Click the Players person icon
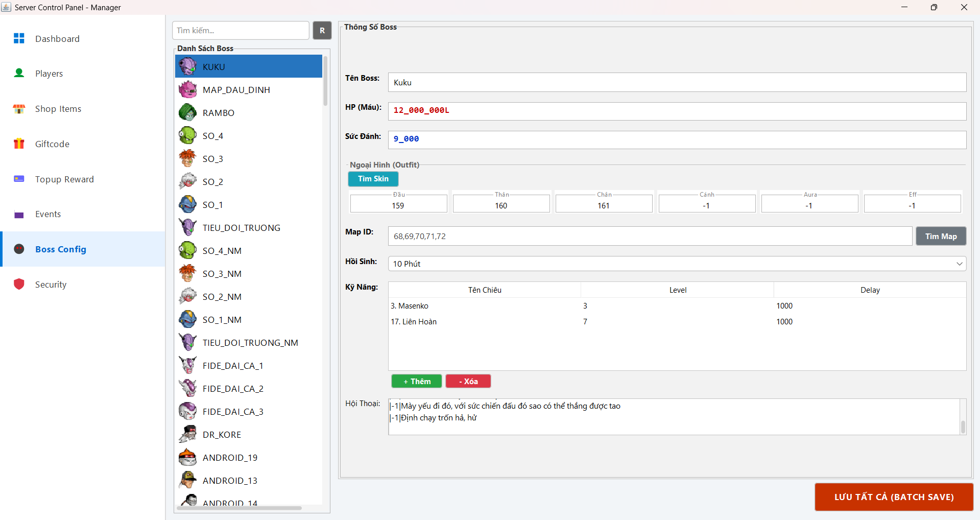The height and width of the screenshot is (520, 980). (x=19, y=73)
